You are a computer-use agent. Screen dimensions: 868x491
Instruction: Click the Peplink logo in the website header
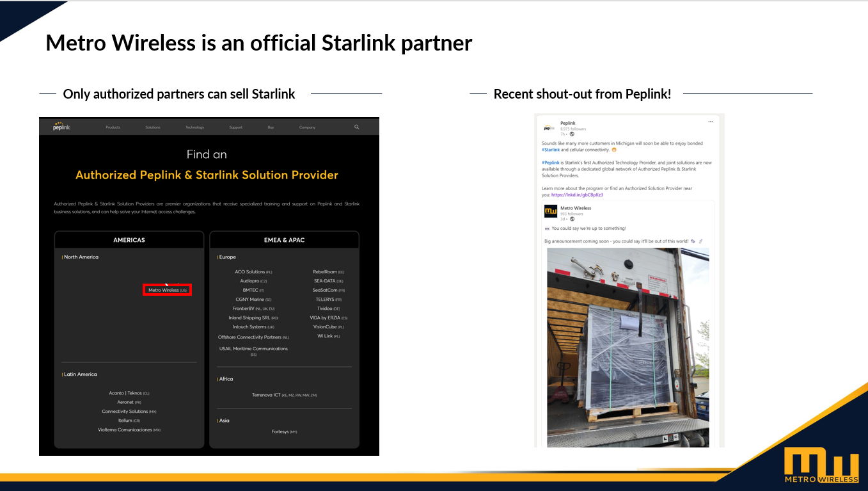(x=61, y=127)
